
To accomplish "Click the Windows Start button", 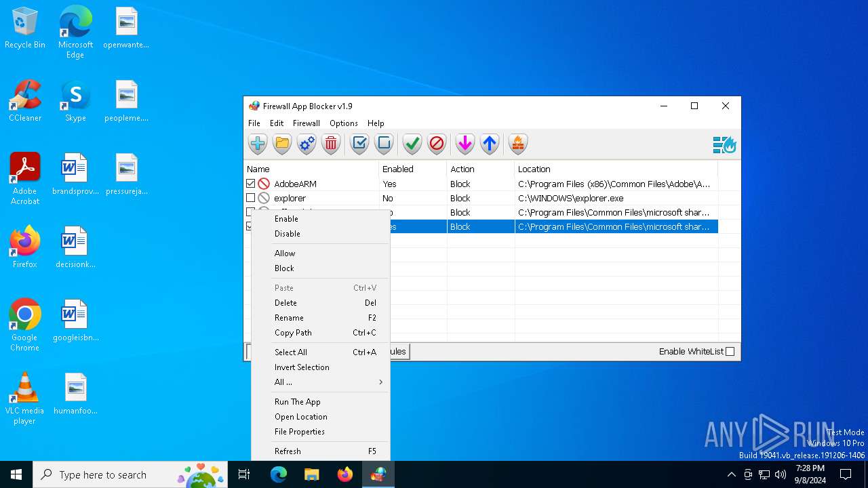I will [16, 474].
